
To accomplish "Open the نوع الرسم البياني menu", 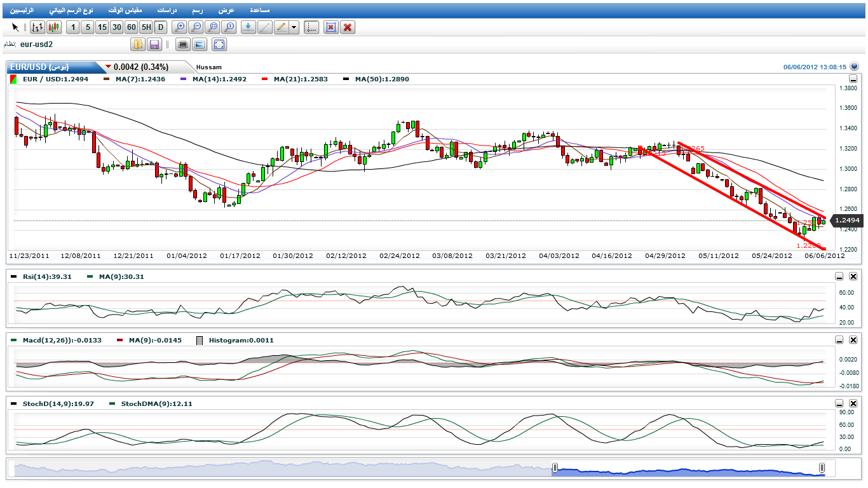I will pos(71,11).
